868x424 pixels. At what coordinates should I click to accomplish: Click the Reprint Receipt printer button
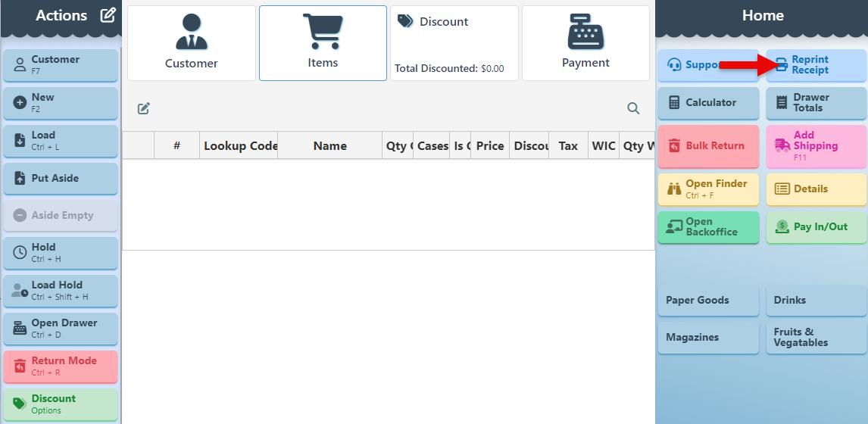point(816,65)
